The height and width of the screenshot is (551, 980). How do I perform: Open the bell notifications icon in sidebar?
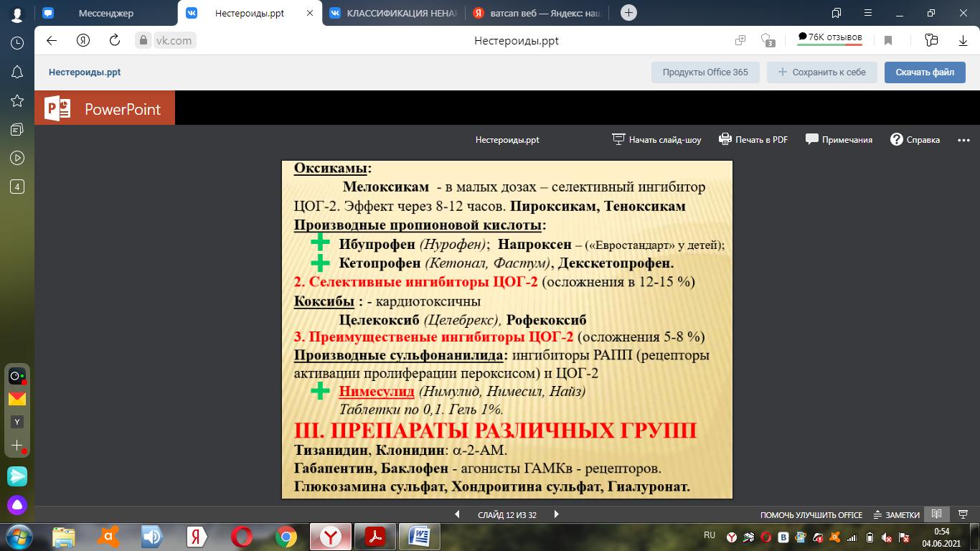[17, 72]
